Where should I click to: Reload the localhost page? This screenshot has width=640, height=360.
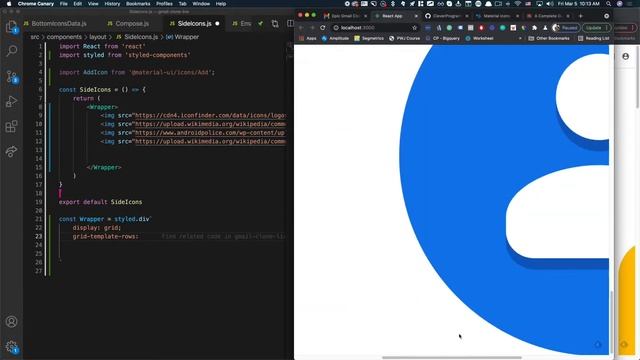pyautogui.click(x=323, y=28)
